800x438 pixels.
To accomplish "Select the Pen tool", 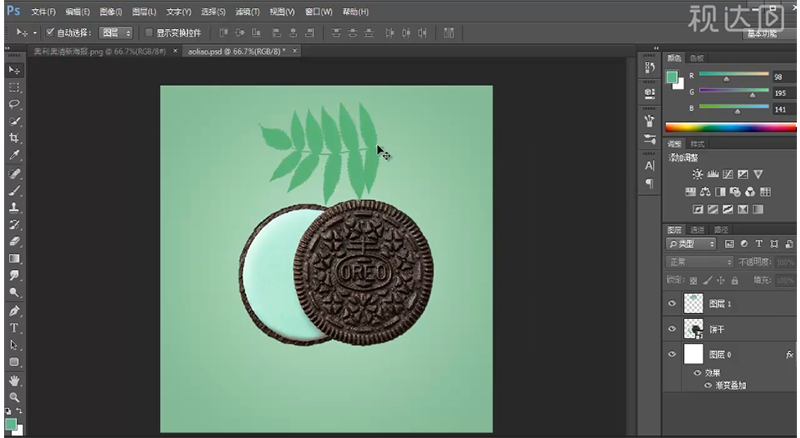I will 14,310.
